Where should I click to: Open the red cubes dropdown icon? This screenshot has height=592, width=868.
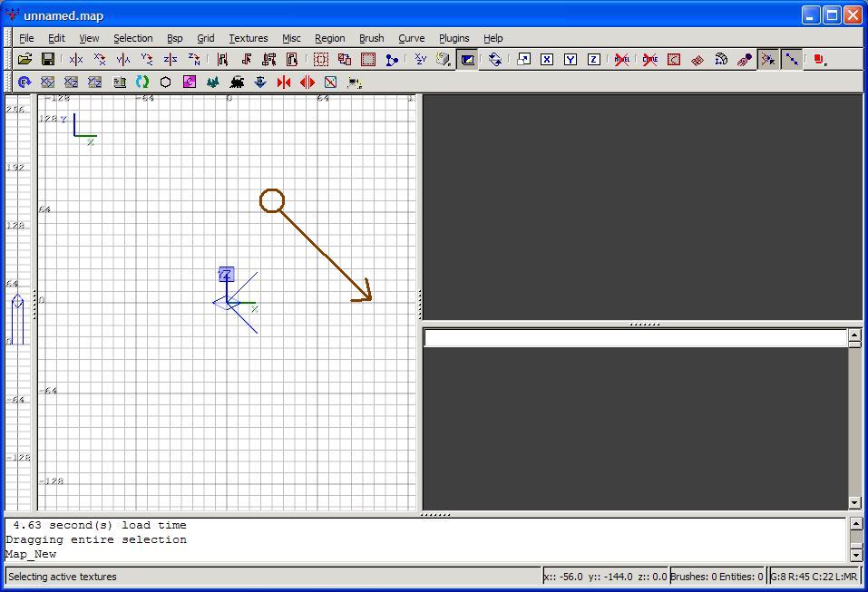pyautogui.click(x=821, y=59)
